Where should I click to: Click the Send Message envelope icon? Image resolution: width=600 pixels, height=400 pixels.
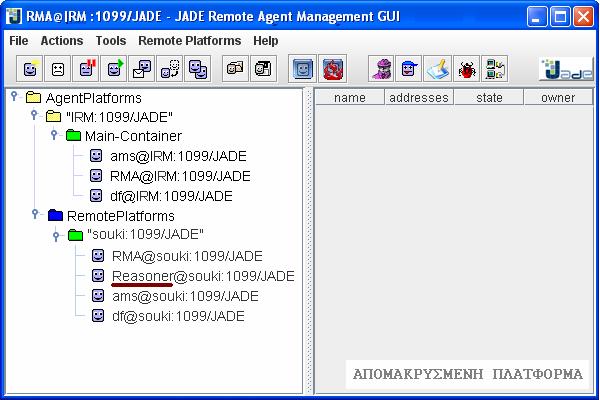pos(142,69)
